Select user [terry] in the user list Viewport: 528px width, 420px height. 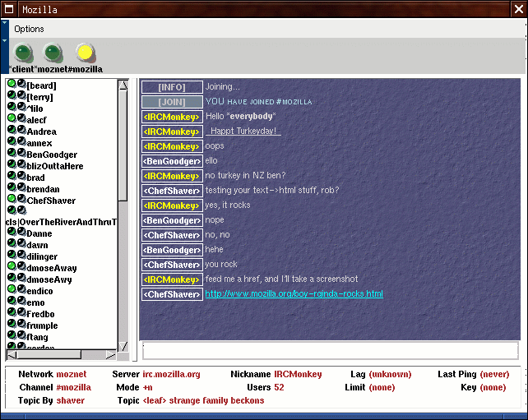(x=39, y=97)
